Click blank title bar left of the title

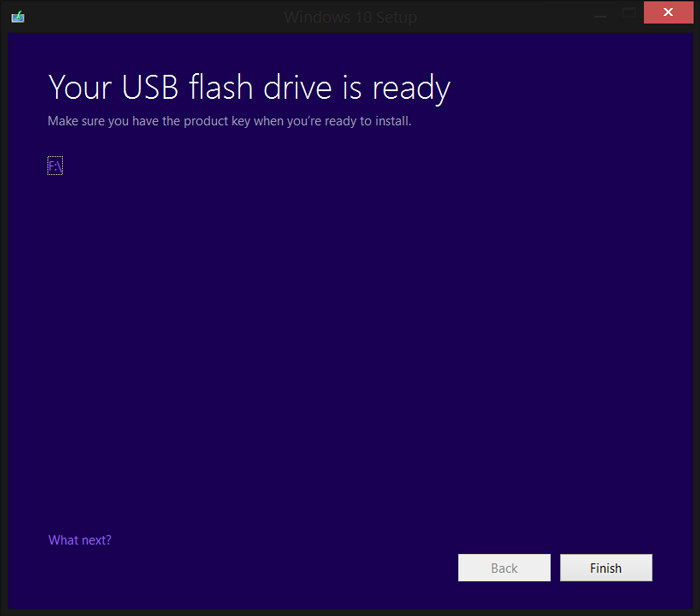[150, 16]
